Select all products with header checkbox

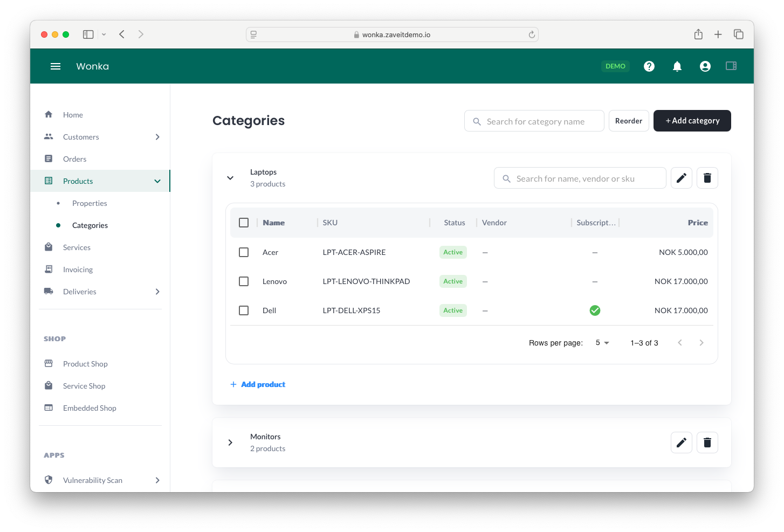[x=244, y=223]
